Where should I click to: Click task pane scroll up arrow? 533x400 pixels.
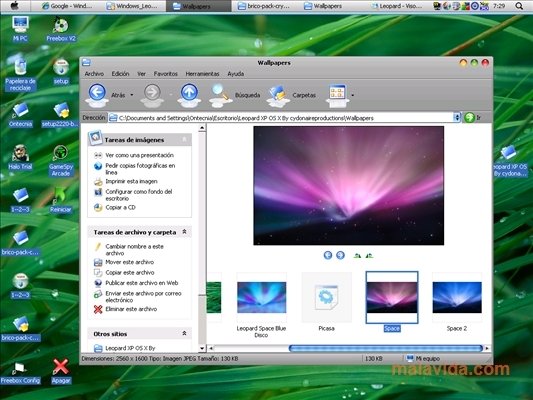point(202,128)
